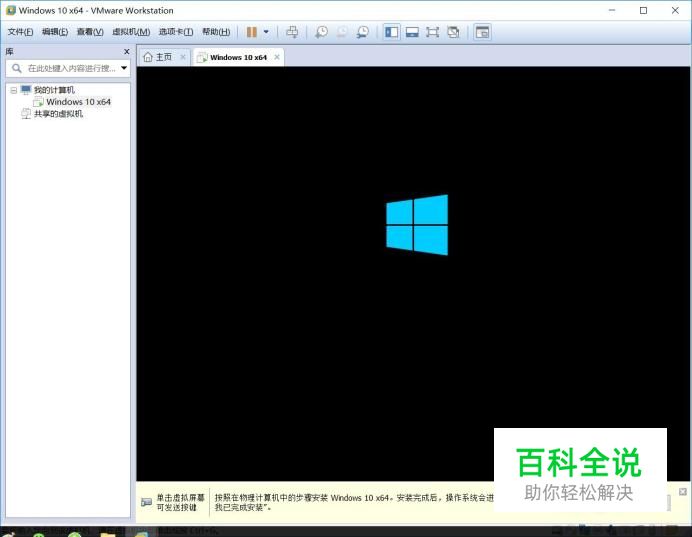Select 我的计算机 in library tree
The width and height of the screenshot is (692, 537).
pyautogui.click(x=54, y=90)
